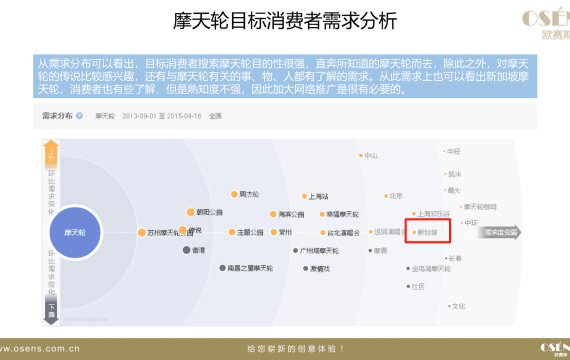570x360 pixels.
Task: Click the 文化 node
Action: point(457,306)
